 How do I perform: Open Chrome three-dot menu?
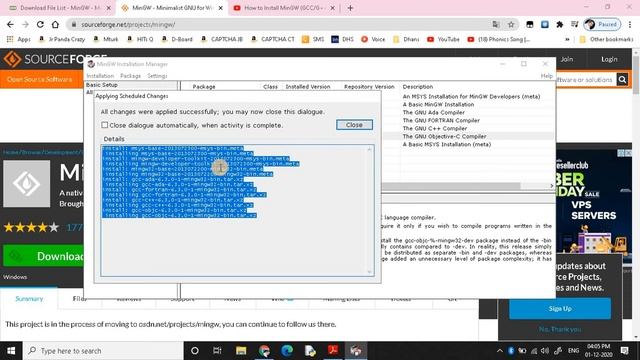point(631,24)
